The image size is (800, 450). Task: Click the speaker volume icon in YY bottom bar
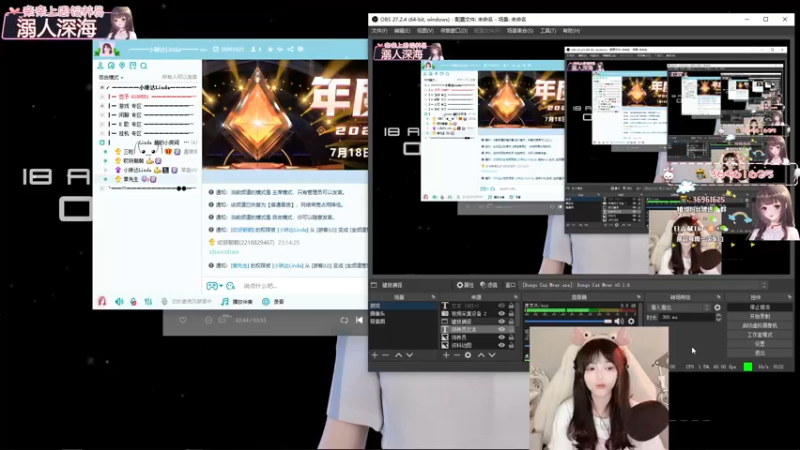[119, 302]
